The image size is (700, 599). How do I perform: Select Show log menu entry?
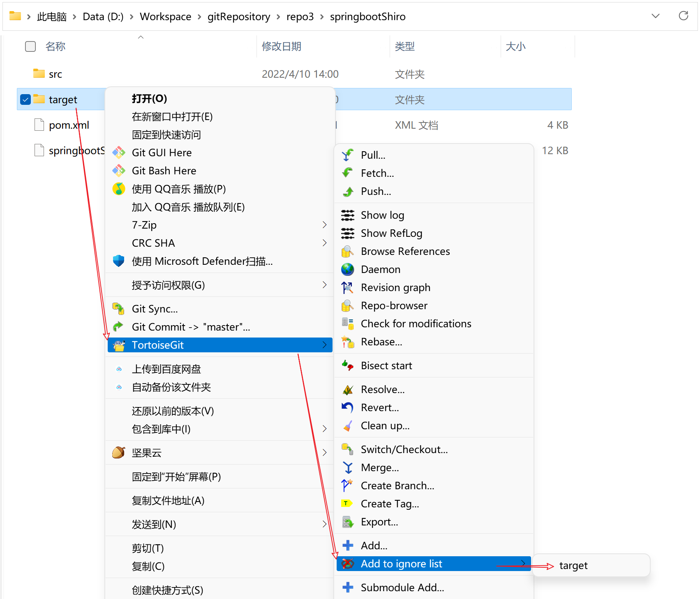tap(382, 215)
